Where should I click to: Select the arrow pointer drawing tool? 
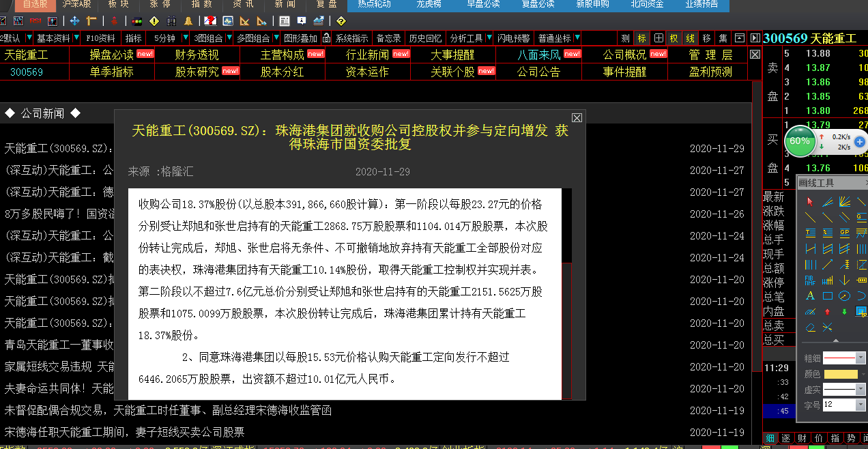pyautogui.click(x=810, y=202)
